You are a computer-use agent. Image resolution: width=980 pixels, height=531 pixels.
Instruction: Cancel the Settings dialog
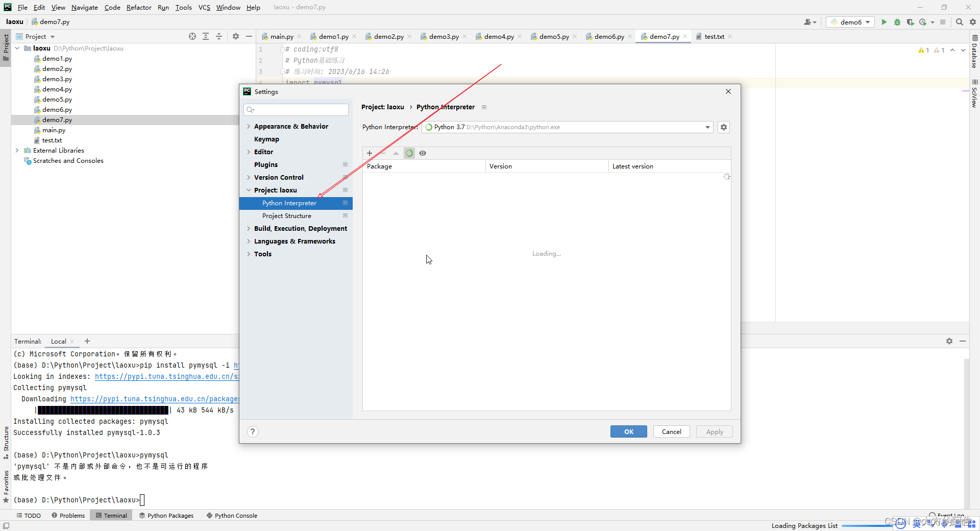(x=671, y=432)
